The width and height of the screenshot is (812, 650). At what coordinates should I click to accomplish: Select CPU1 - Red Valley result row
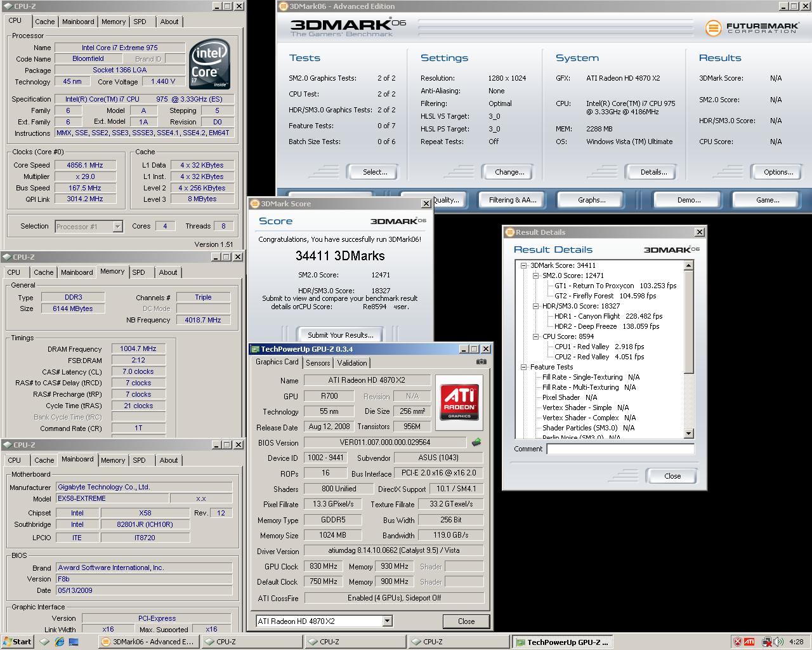click(x=599, y=347)
